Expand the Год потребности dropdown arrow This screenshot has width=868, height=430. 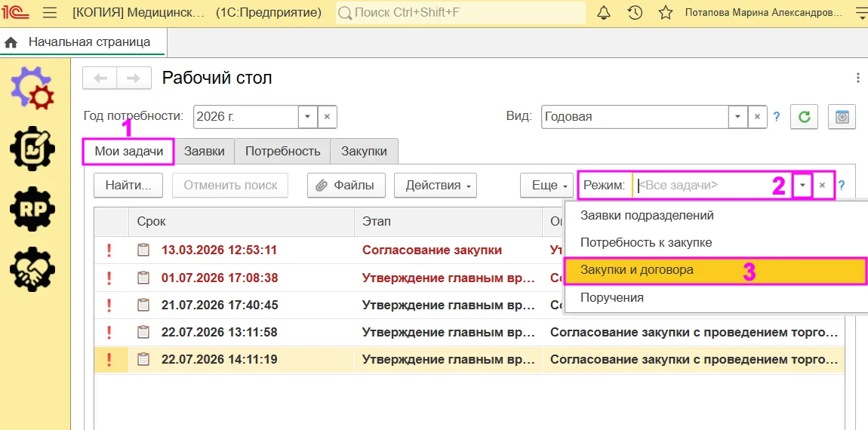(x=308, y=117)
